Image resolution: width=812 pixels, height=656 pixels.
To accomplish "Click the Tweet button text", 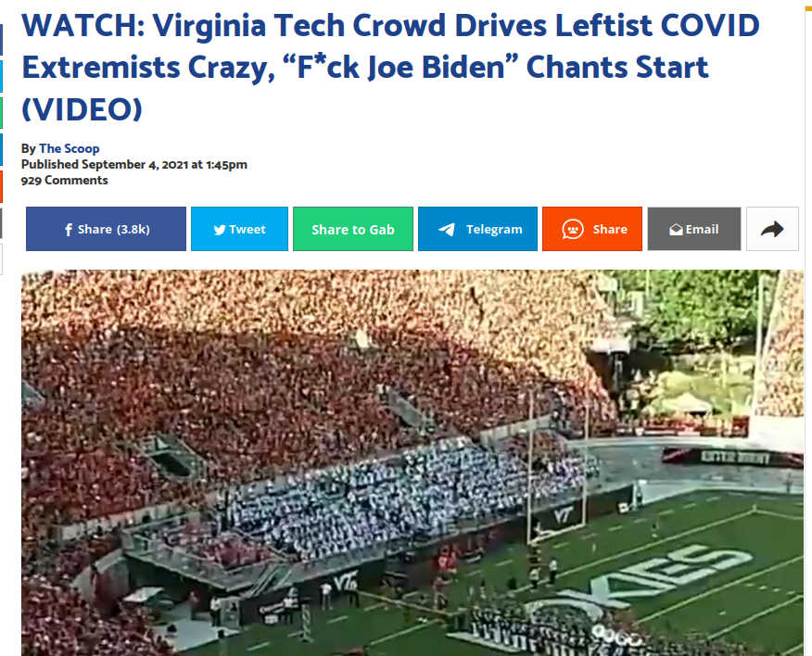I will point(247,230).
